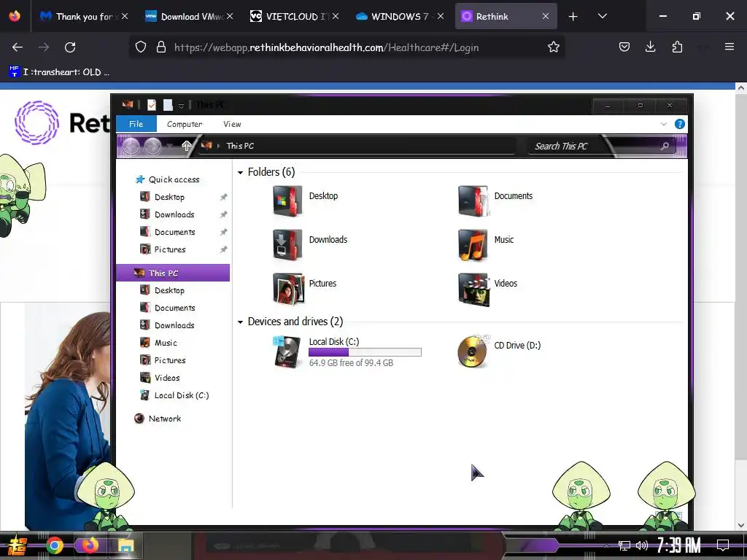Click the browser page vertical scrollbar
The width and height of the screenshot is (747, 560).
click(740, 276)
